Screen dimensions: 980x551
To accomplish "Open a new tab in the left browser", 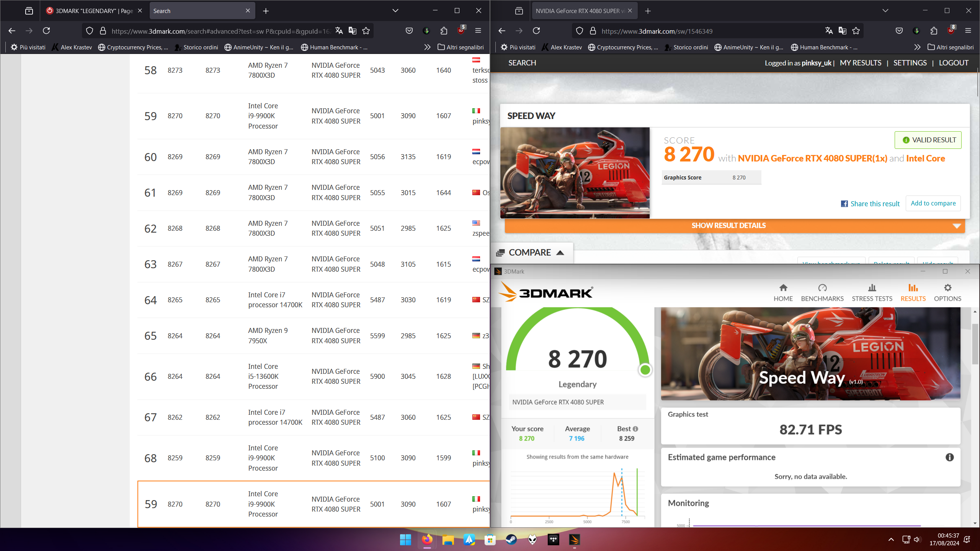I will click(x=266, y=11).
